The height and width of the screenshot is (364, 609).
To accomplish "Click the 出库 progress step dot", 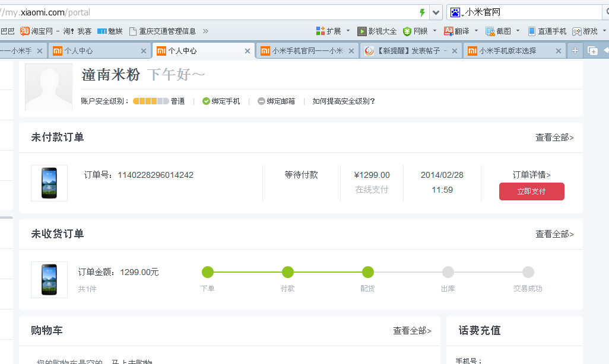I will [x=448, y=272].
